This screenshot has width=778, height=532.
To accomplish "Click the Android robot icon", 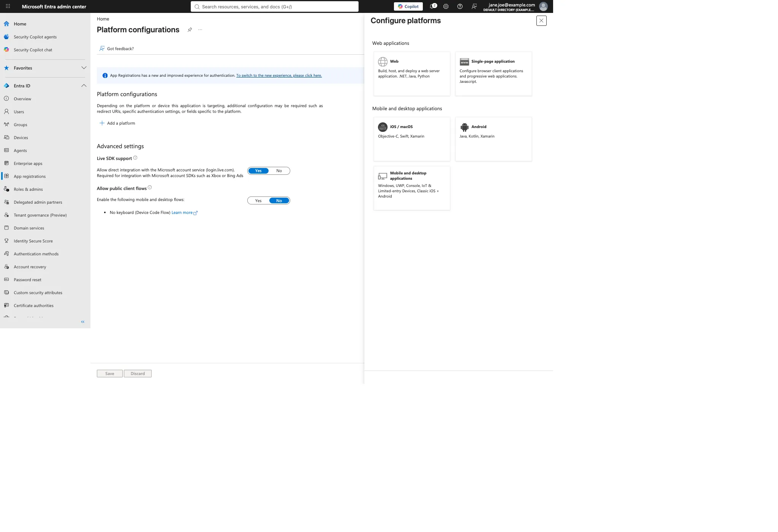I will [464, 127].
